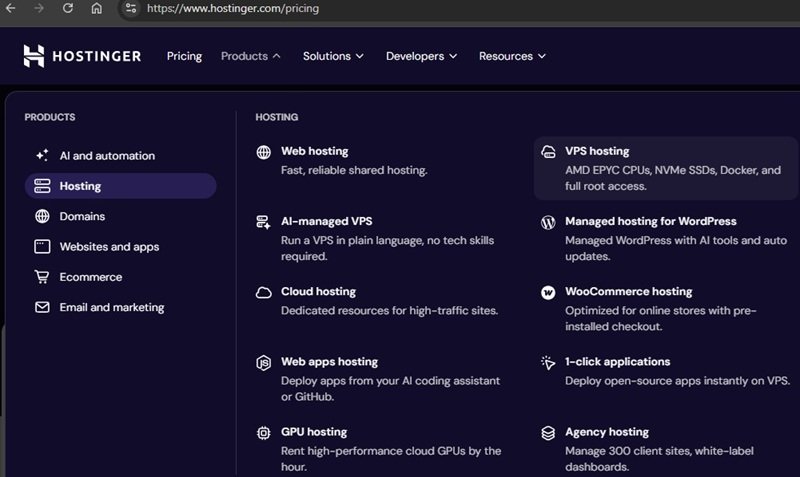This screenshot has height=477, width=800.
Task: Click the AI and automation sparkle icon
Action: coord(42,155)
